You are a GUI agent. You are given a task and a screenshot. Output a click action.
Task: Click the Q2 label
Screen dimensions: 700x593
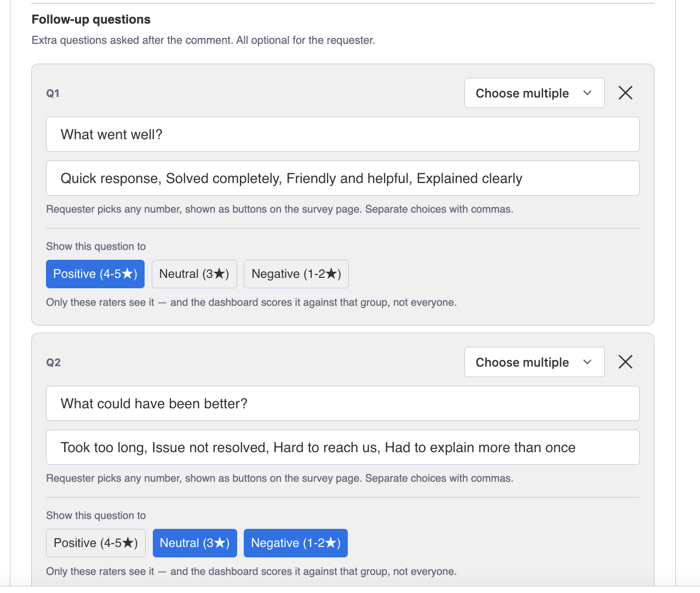coord(53,362)
